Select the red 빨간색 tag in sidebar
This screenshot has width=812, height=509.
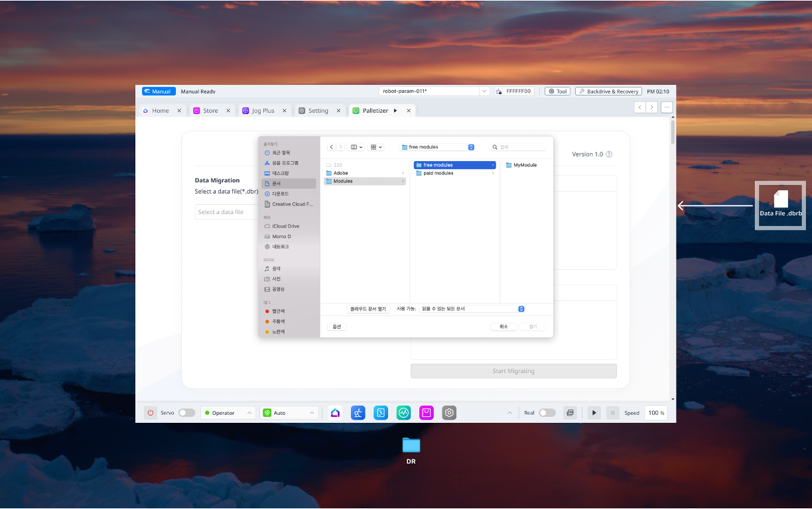(x=278, y=311)
